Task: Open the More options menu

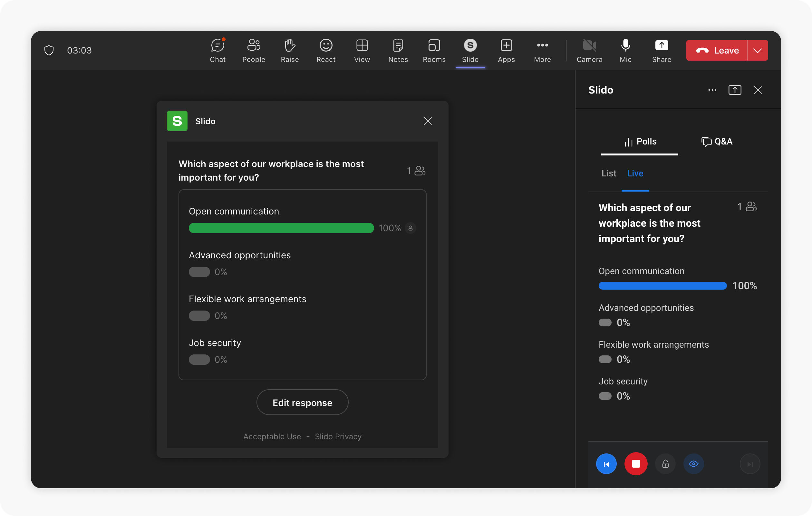Action: [542, 51]
